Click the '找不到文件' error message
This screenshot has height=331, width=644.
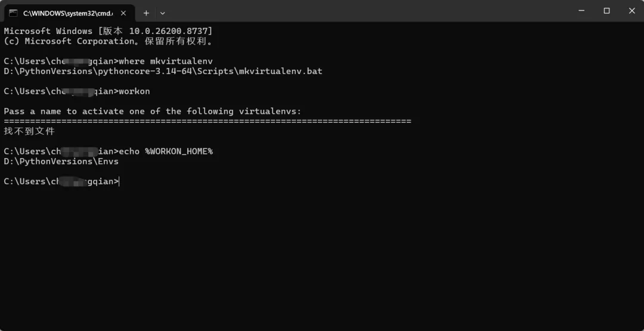point(29,131)
